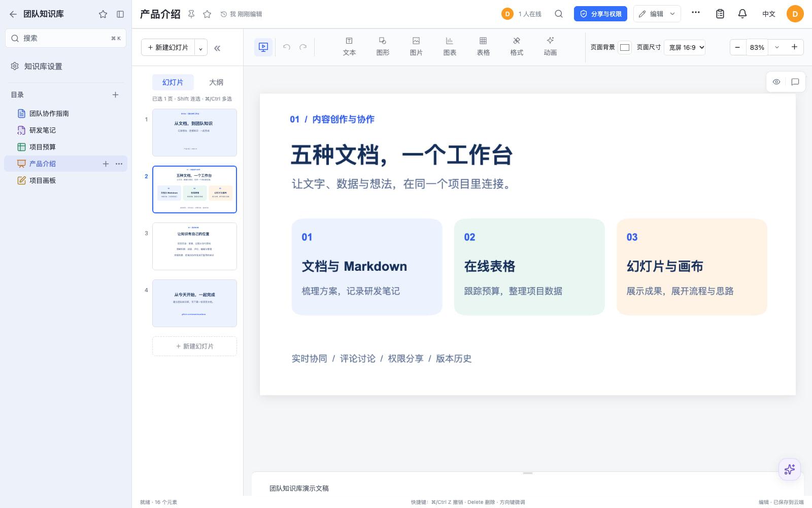Toggle the eye preview icon
The height and width of the screenshot is (508, 812).
[x=776, y=82]
